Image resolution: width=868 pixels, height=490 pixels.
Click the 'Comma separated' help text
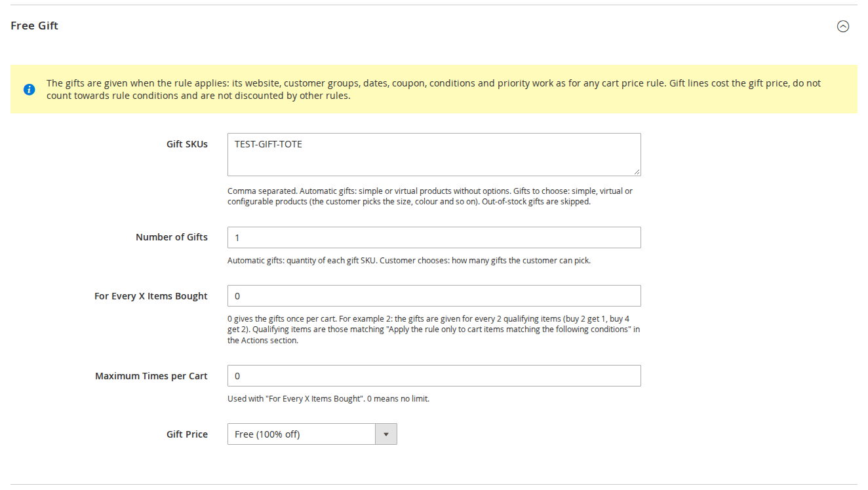[430, 197]
